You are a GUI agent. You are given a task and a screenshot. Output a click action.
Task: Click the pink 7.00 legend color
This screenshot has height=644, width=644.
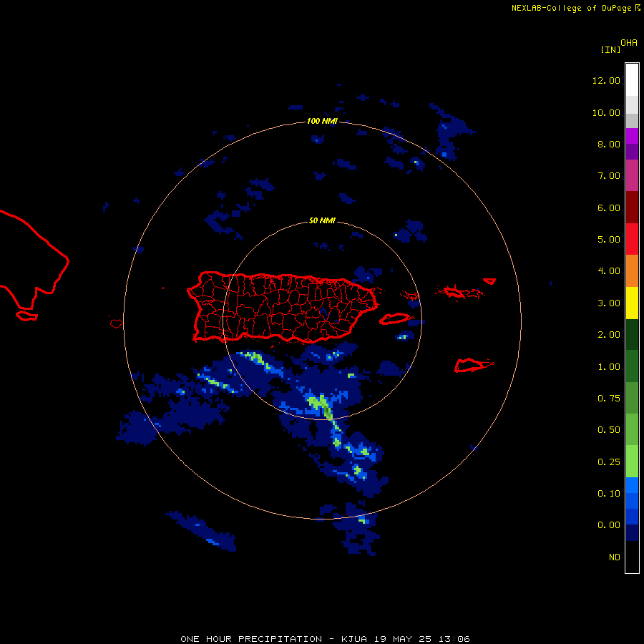coord(632,175)
